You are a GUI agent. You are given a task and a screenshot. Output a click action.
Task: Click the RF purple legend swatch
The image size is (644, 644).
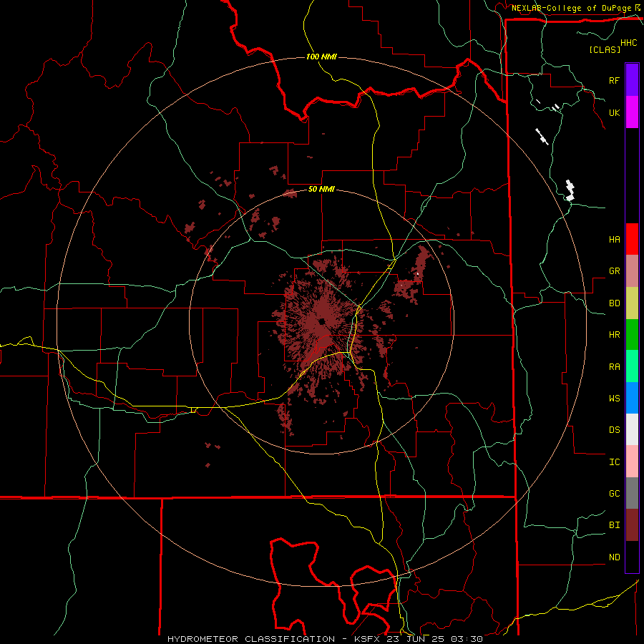632,80
